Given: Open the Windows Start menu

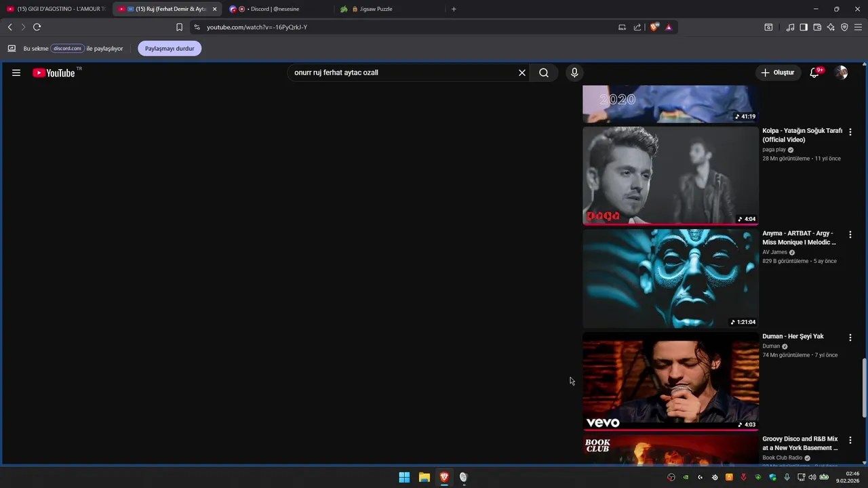Looking at the screenshot, I should click(404, 477).
